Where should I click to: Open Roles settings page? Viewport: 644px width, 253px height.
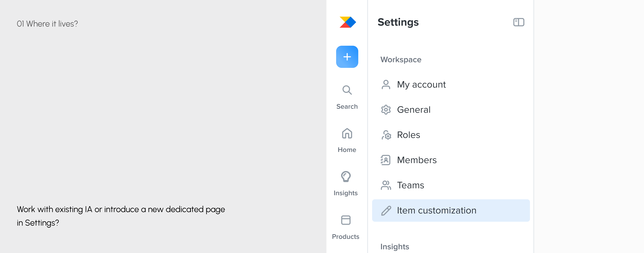click(451, 135)
